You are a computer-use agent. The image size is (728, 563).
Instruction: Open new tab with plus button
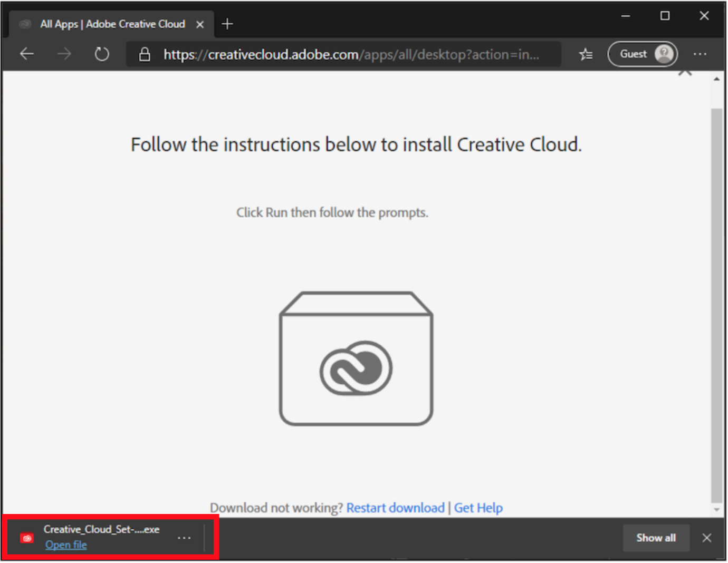[x=227, y=24]
